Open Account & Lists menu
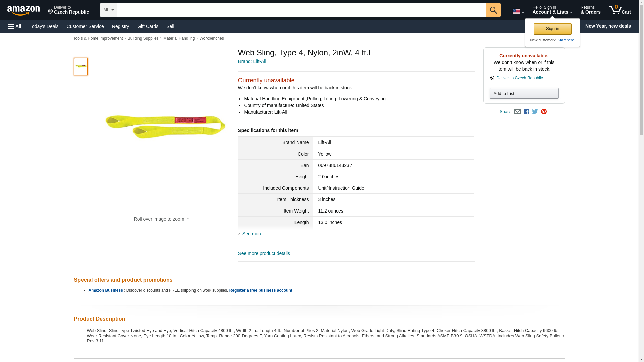This screenshot has width=644, height=362. pos(552,10)
